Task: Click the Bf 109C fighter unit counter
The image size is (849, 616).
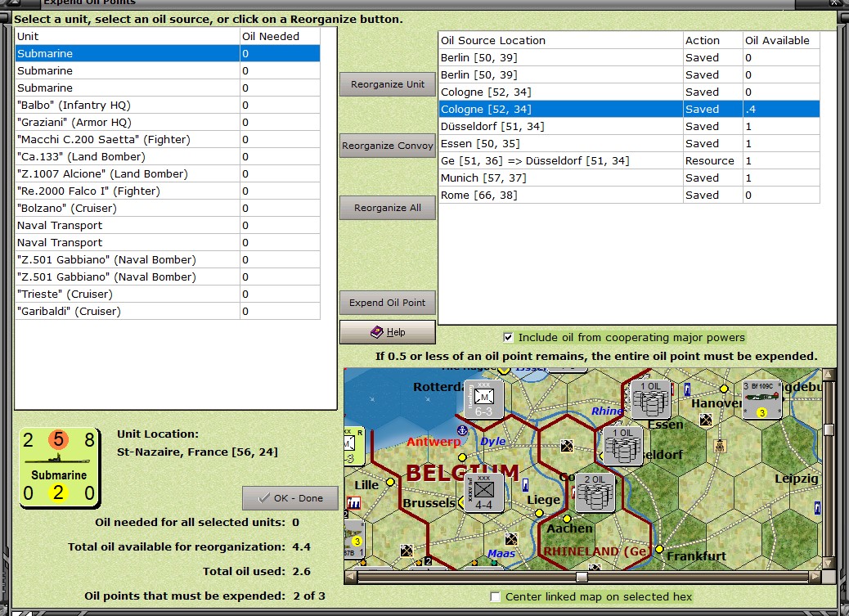Action: [762, 399]
